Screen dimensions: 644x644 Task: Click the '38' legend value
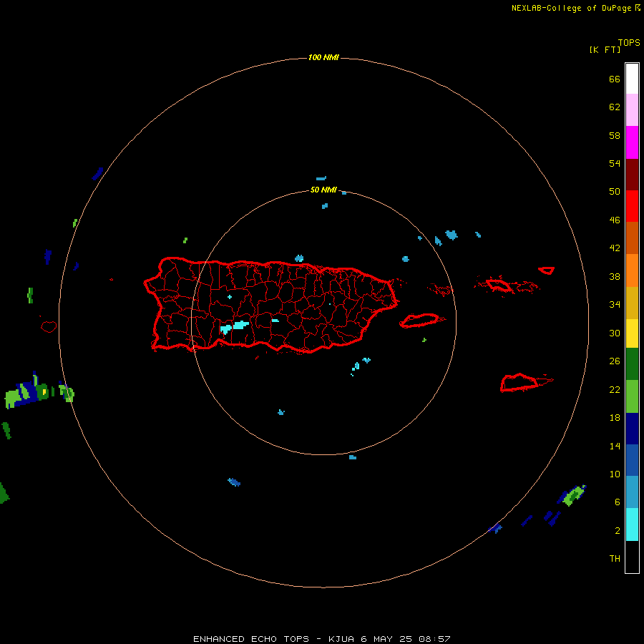click(615, 276)
